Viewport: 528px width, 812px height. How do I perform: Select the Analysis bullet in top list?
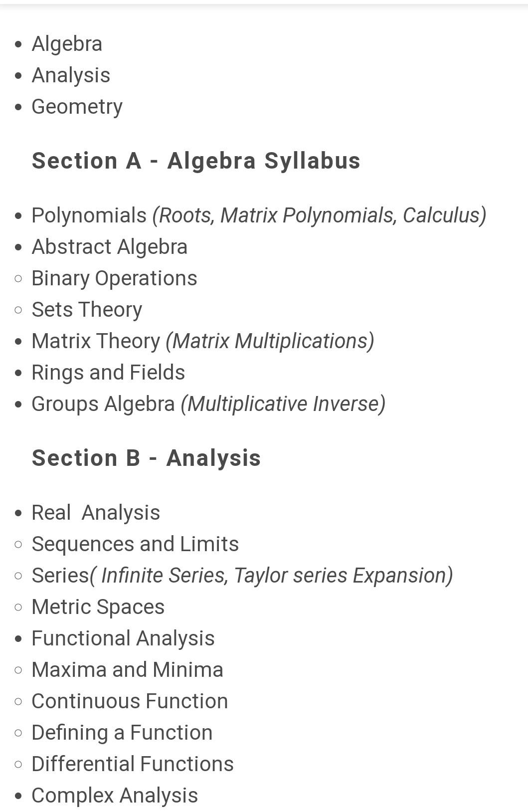[x=71, y=75]
